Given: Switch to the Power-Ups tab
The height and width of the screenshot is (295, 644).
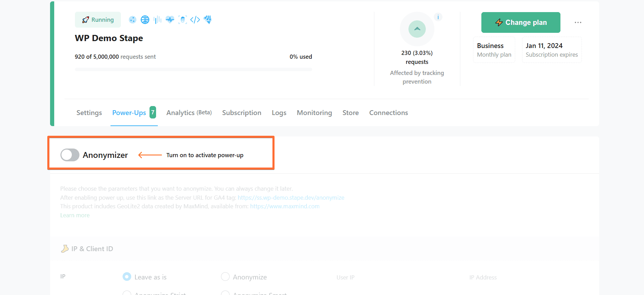Looking at the screenshot, I should 129,113.
